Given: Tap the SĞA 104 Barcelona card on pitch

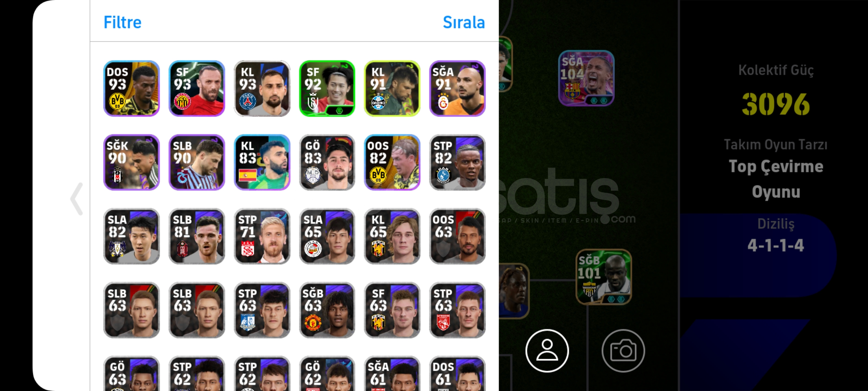Looking at the screenshot, I should [586, 78].
